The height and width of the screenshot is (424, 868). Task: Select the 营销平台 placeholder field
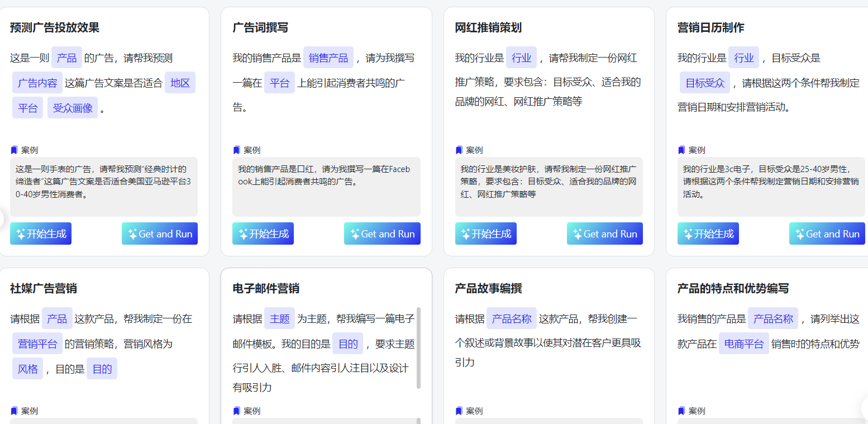click(37, 344)
